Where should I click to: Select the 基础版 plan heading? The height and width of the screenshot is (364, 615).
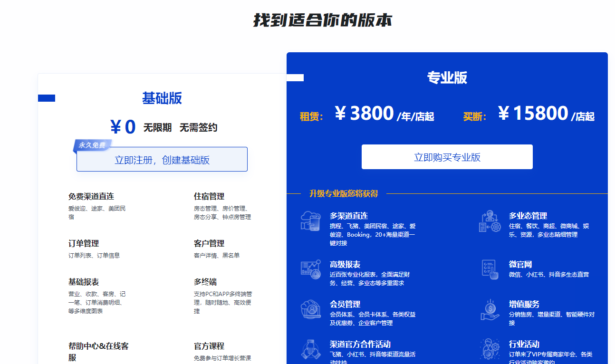tap(162, 98)
